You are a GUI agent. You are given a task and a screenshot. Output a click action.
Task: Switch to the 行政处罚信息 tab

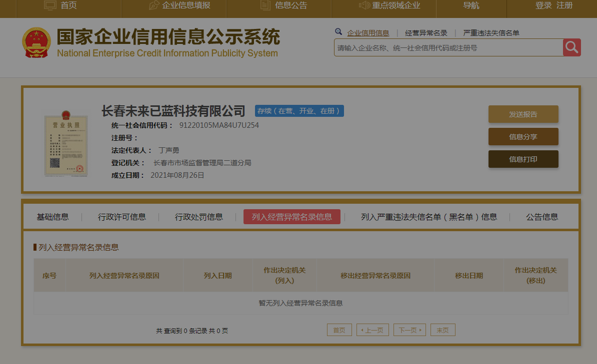pyautogui.click(x=198, y=217)
